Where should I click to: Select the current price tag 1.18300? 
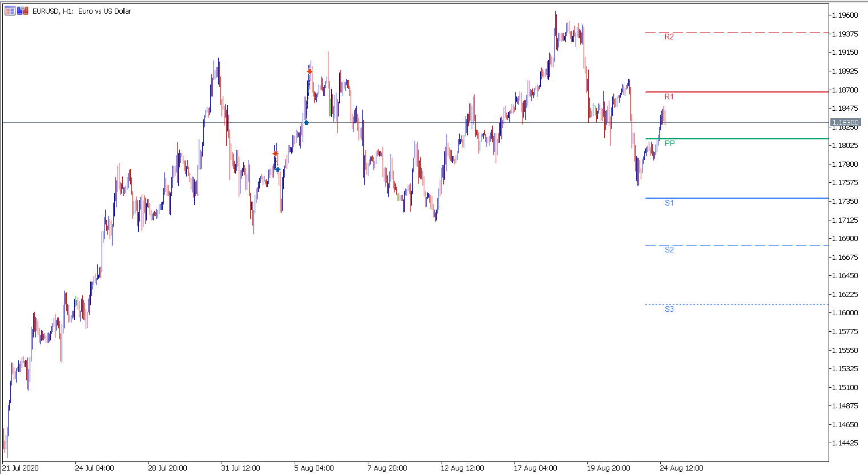(x=845, y=123)
